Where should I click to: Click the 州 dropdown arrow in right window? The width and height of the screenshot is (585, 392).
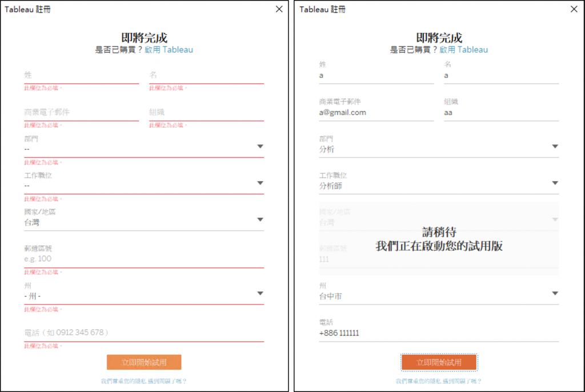pos(555,294)
